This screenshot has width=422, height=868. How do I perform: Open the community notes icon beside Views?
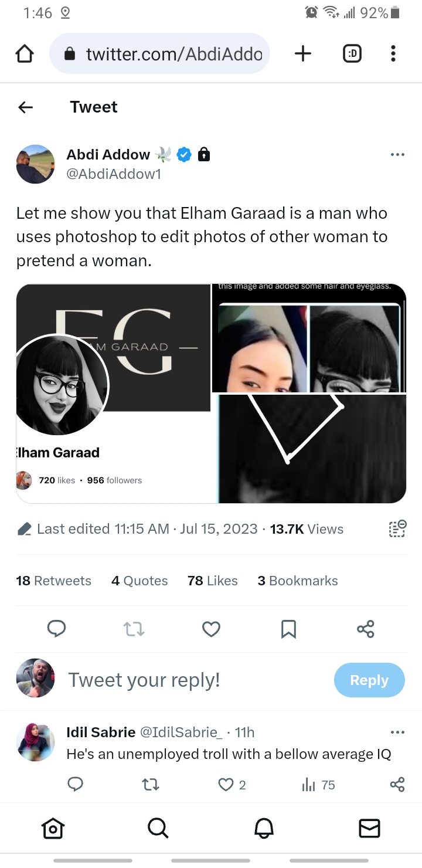[397, 528]
